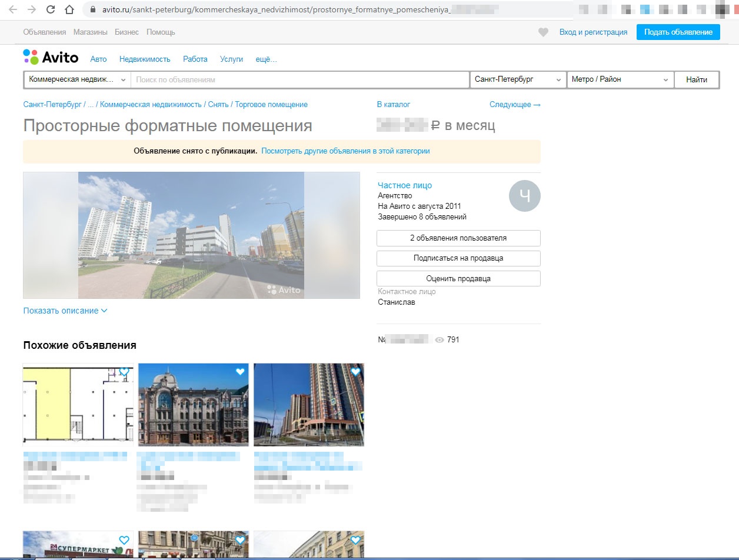Open Магазины in the top bar
This screenshot has width=739, height=560.
click(x=91, y=32)
